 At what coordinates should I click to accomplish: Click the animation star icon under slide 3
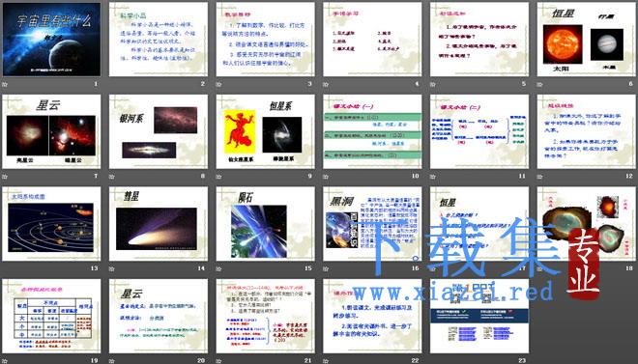point(218,85)
